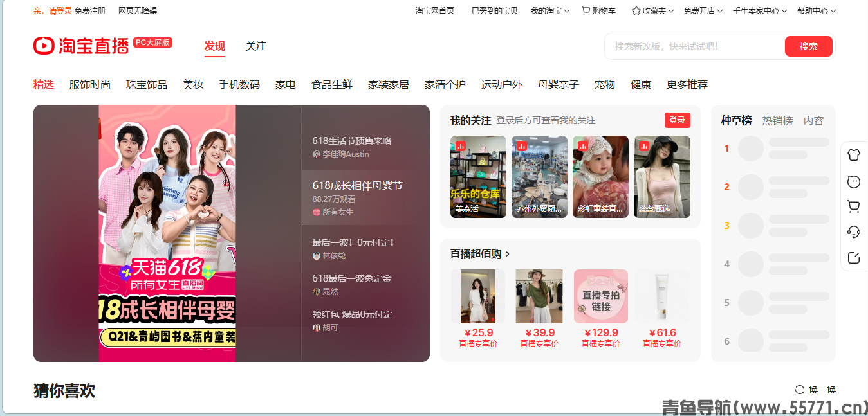Open 淘宝网首页 link
The image size is (868, 416).
pyautogui.click(x=435, y=11)
